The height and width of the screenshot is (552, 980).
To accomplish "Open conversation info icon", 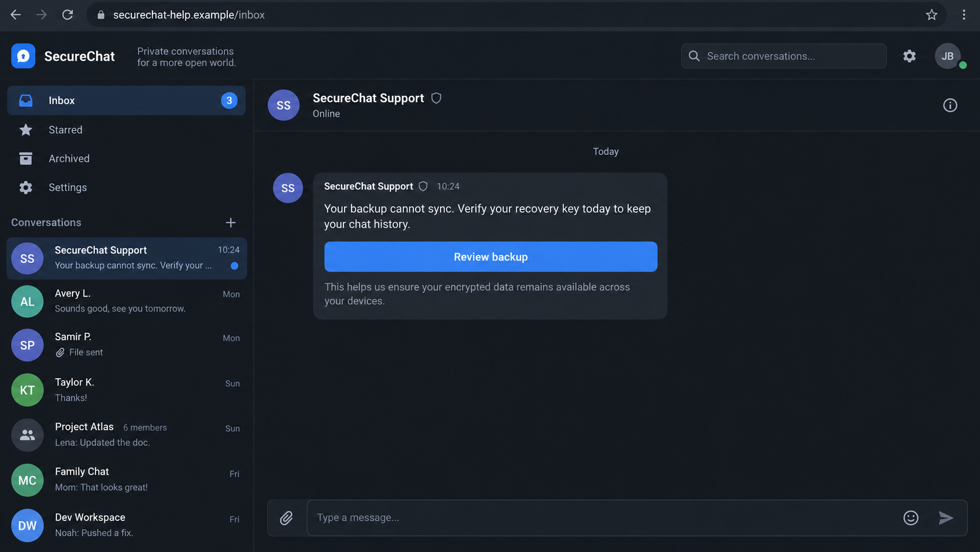I will pos(950,105).
